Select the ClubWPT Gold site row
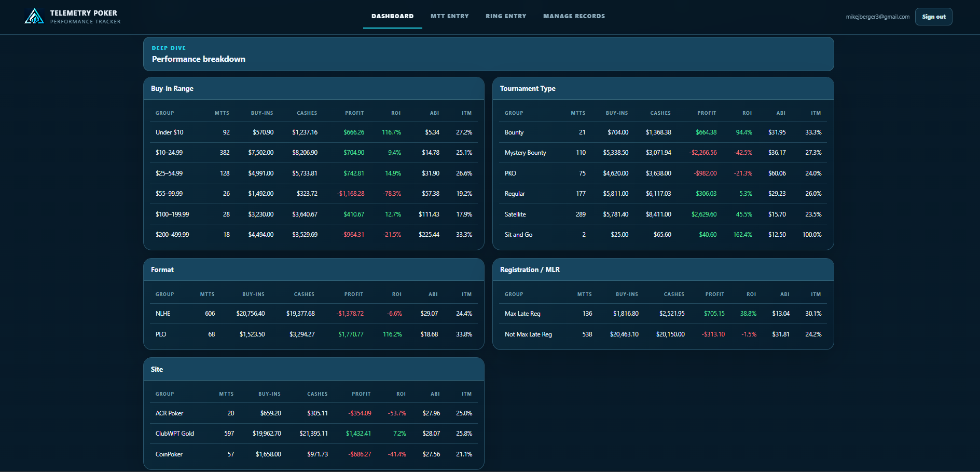 314,434
